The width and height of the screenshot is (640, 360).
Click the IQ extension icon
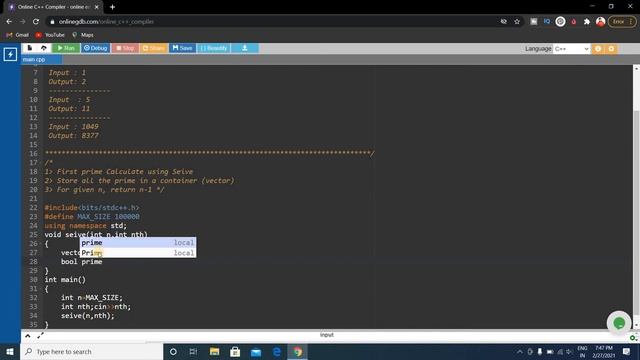pyautogui.click(x=547, y=22)
